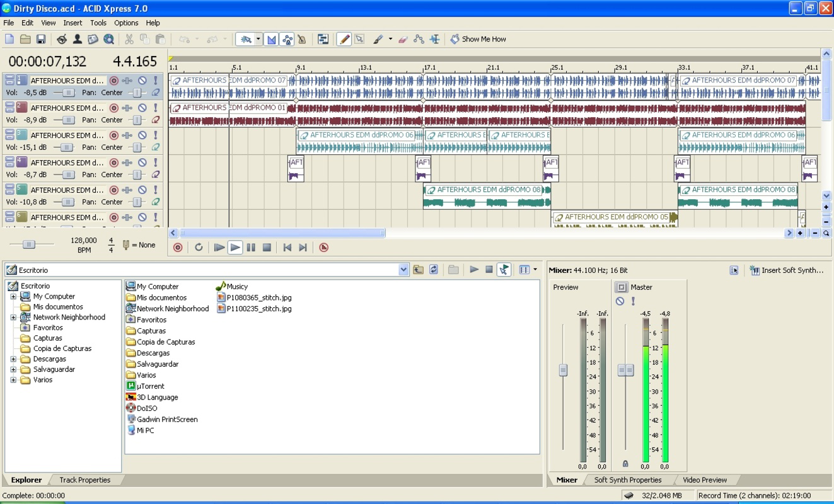Select the Draw tool in the toolbar

tap(344, 39)
